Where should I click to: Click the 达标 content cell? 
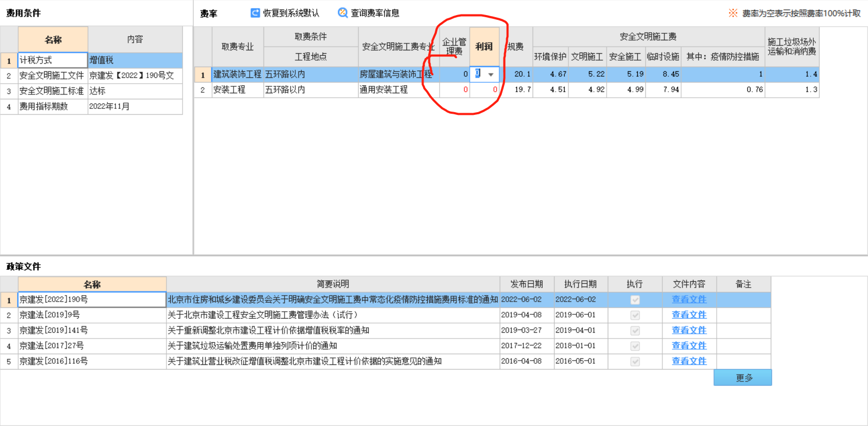[x=135, y=91]
